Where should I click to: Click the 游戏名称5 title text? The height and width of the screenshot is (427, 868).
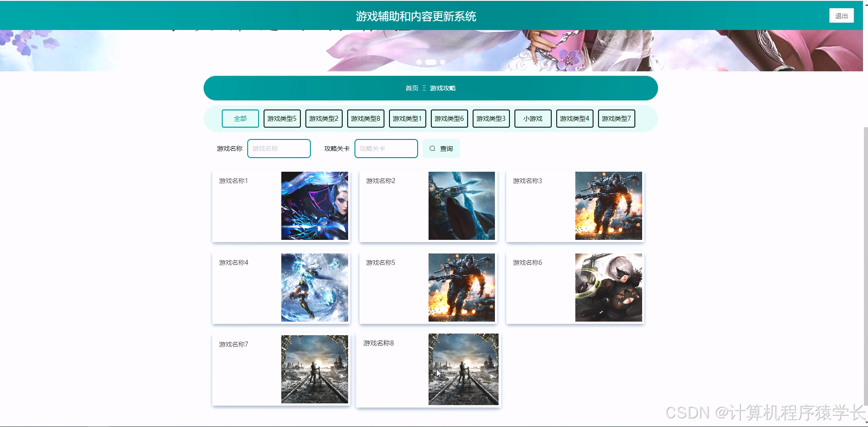coord(381,263)
